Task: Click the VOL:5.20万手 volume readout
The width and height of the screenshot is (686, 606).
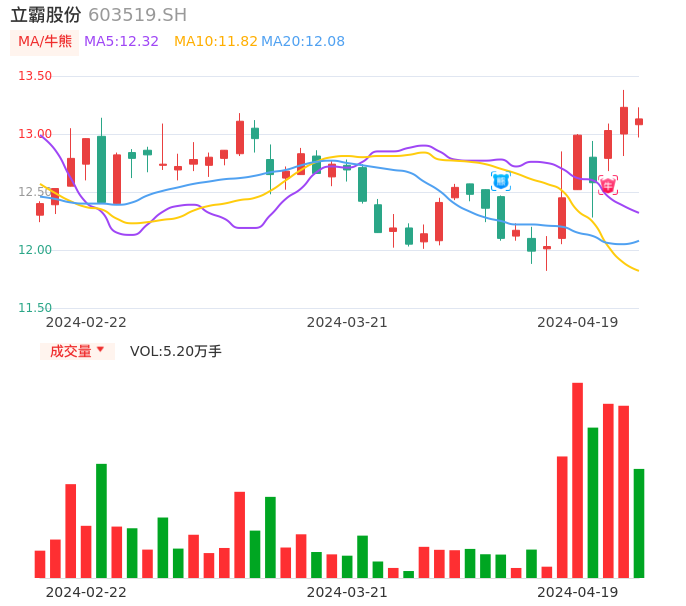Action: click(x=176, y=351)
